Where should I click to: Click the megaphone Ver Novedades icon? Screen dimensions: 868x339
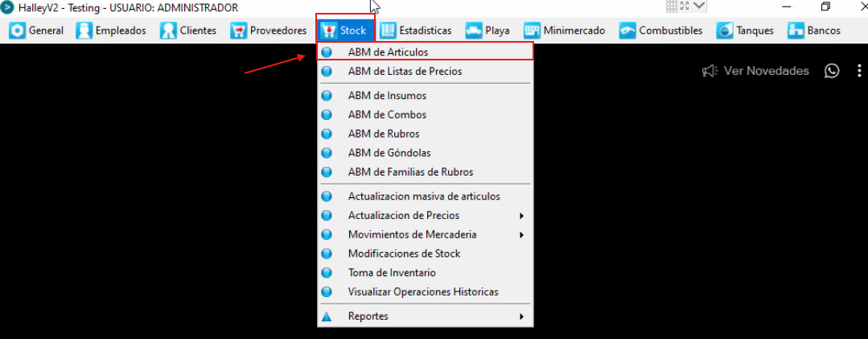coord(710,71)
